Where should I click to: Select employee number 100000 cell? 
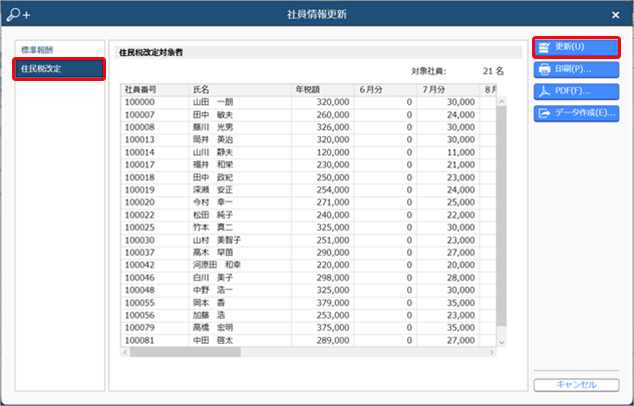154,102
